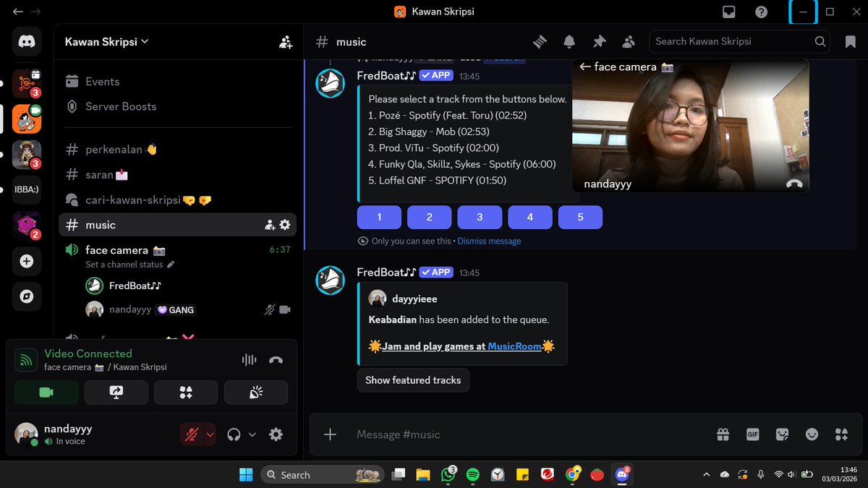Open music channel settings gear icon
This screenshot has height=488, width=868.
(285, 225)
